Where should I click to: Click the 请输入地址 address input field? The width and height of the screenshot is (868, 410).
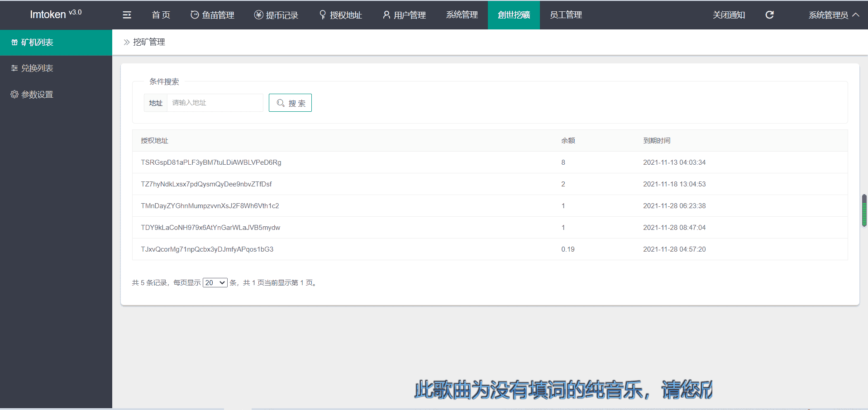tap(215, 103)
